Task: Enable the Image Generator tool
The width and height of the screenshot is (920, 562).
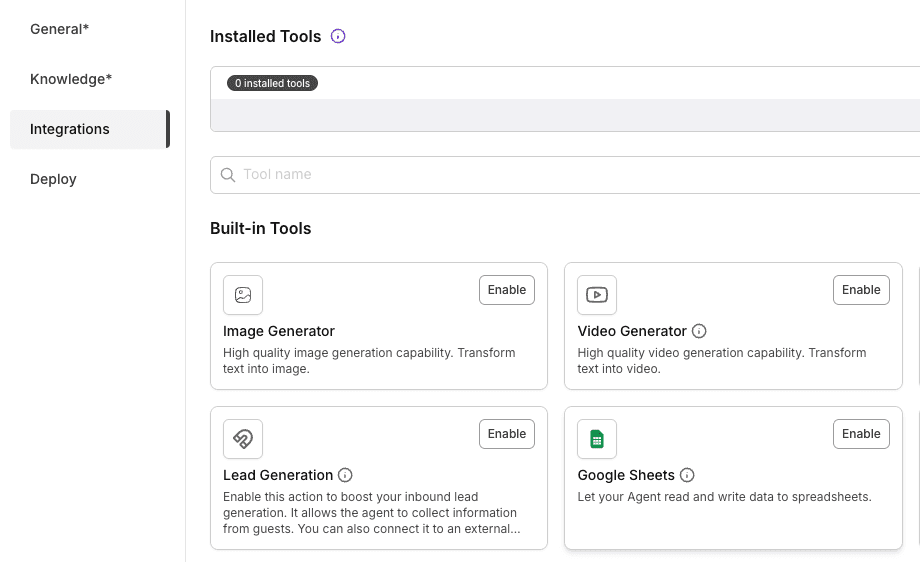Action: pyautogui.click(x=507, y=290)
